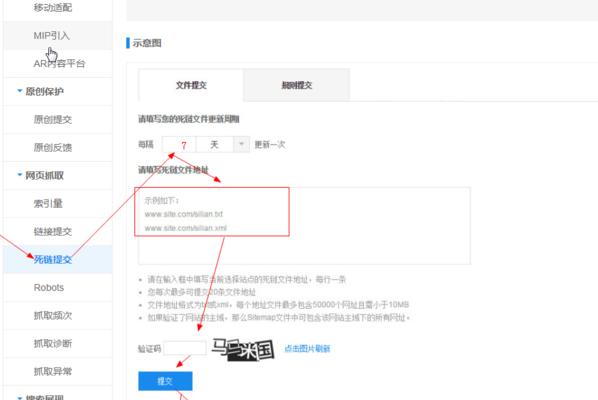Click the captcha image
Viewport: 598px width, 400px height.
point(243,349)
